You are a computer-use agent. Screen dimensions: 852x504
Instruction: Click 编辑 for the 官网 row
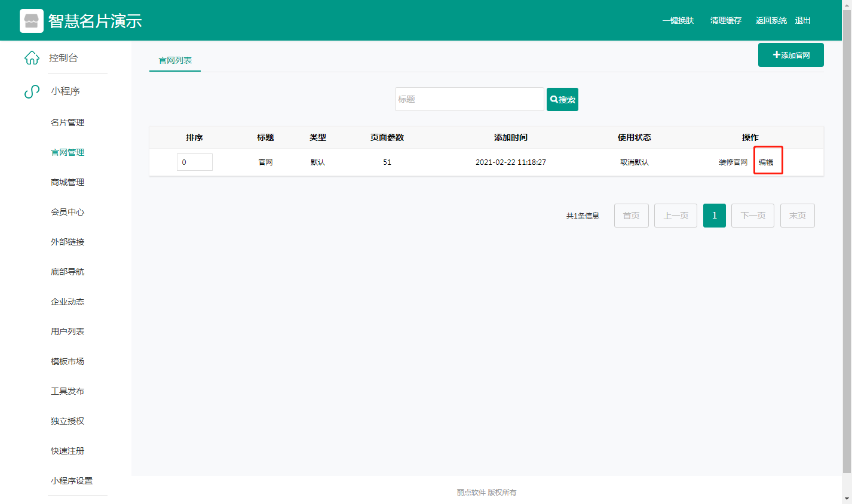[x=766, y=162]
